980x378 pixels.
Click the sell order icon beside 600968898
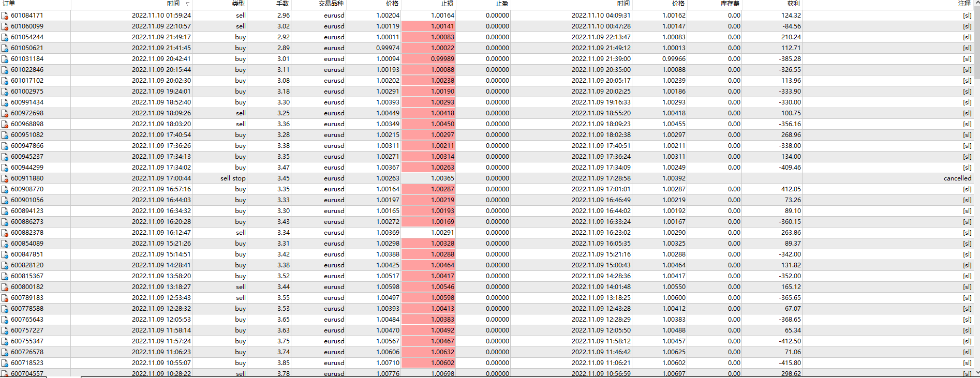tap(5, 124)
